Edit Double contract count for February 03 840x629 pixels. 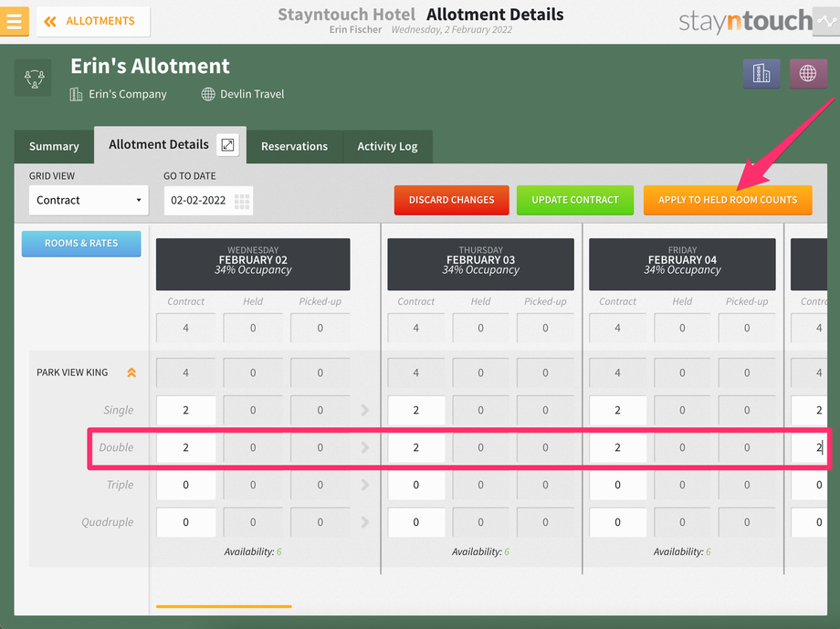416,447
